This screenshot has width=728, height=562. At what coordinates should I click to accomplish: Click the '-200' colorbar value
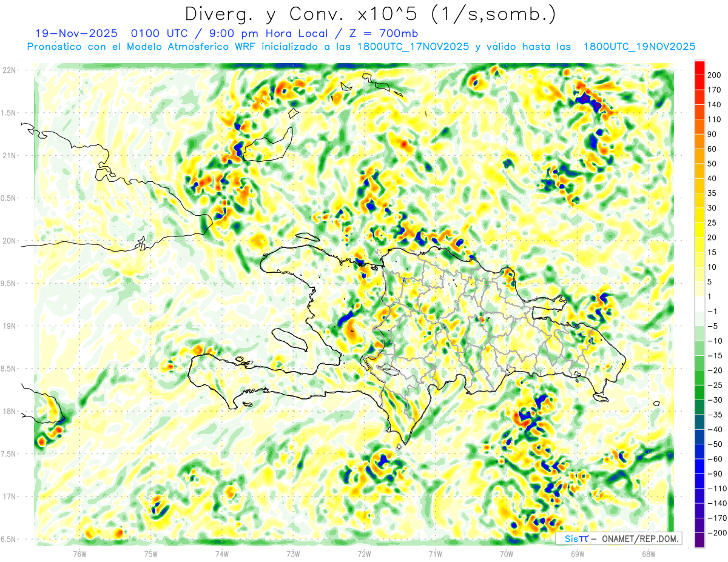click(x=717, y=532)
